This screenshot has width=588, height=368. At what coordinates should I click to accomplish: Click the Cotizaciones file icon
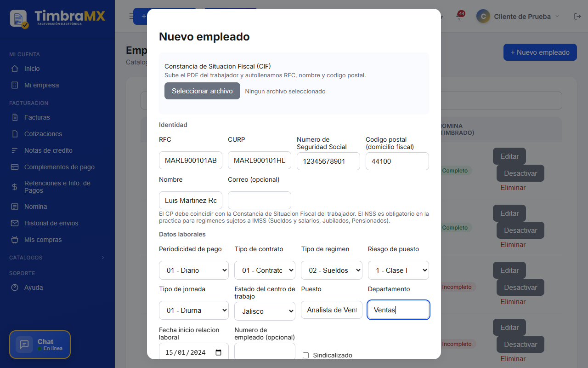pyautogui.click(x=15, y=134)
